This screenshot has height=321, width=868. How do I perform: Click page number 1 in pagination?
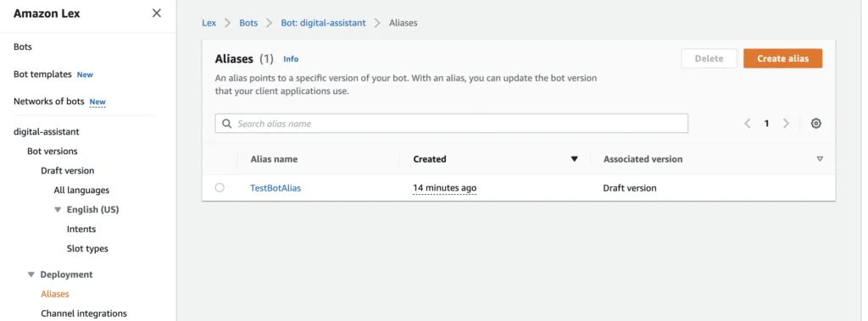click(x=766, y=124)
